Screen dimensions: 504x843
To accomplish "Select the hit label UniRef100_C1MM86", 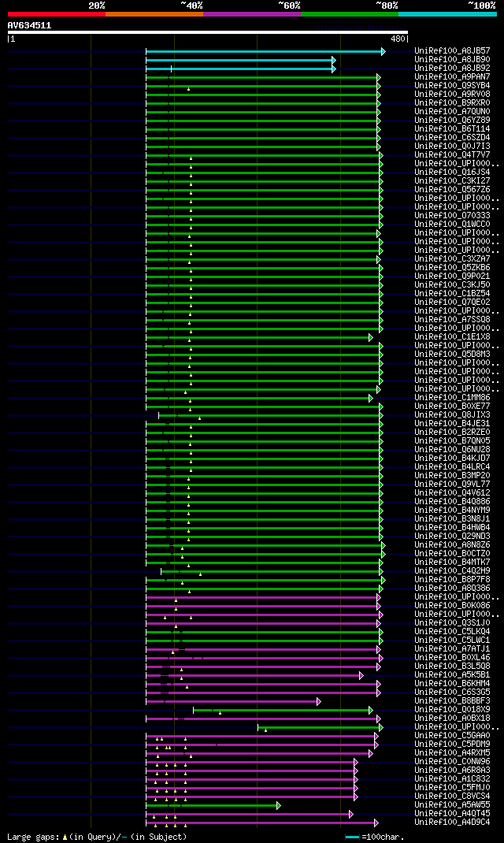I will [x=452, y=398].
